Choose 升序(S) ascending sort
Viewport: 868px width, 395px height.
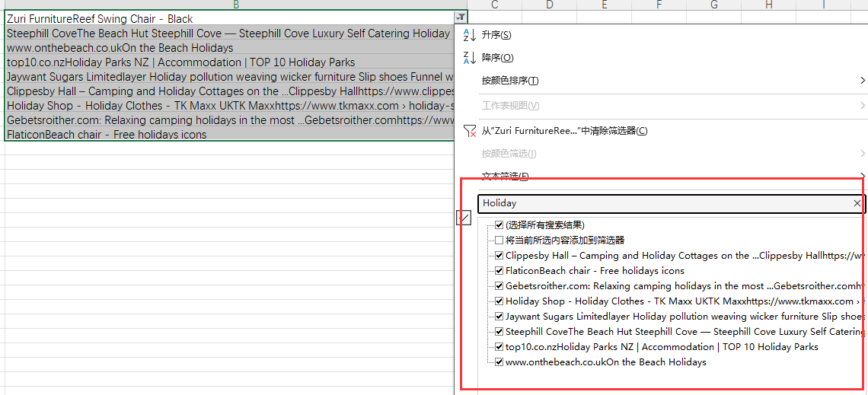(496, 35)
